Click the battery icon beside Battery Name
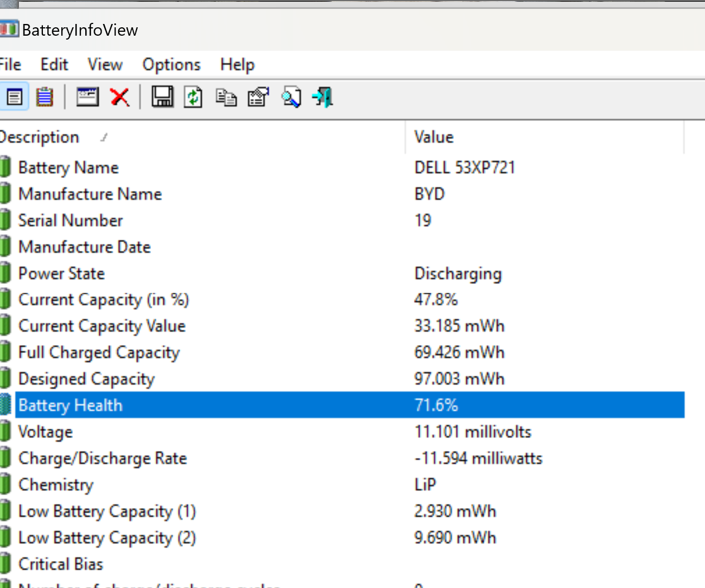Screen dimensions: 705x588 [x=5, y=167]
